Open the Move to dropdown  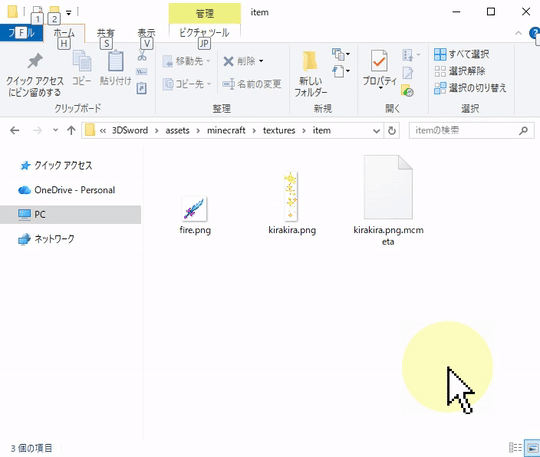(186, 61)
